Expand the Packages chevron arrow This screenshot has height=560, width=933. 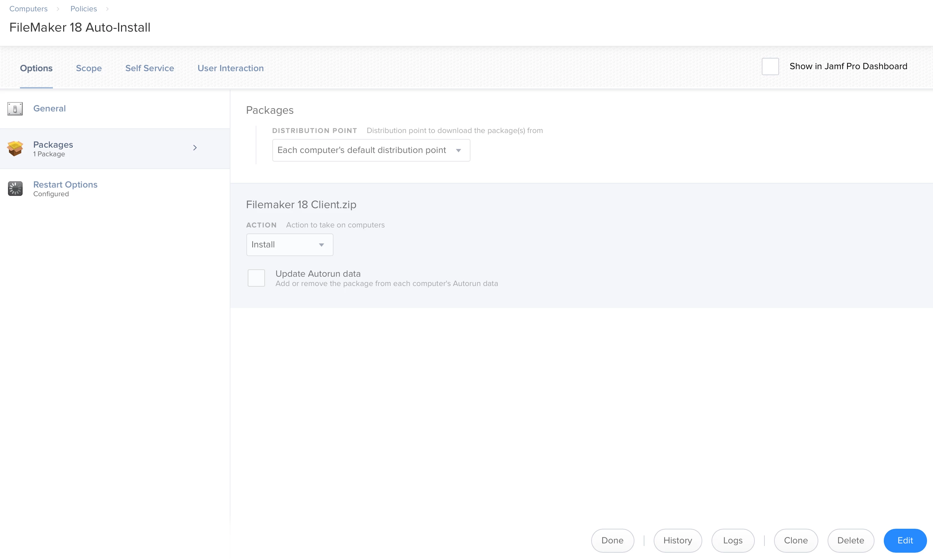(195, 148)
